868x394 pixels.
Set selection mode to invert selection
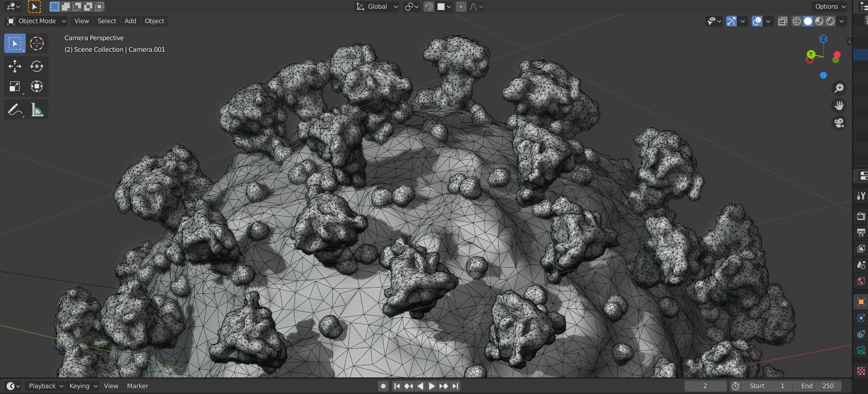(x=88, y=7)
